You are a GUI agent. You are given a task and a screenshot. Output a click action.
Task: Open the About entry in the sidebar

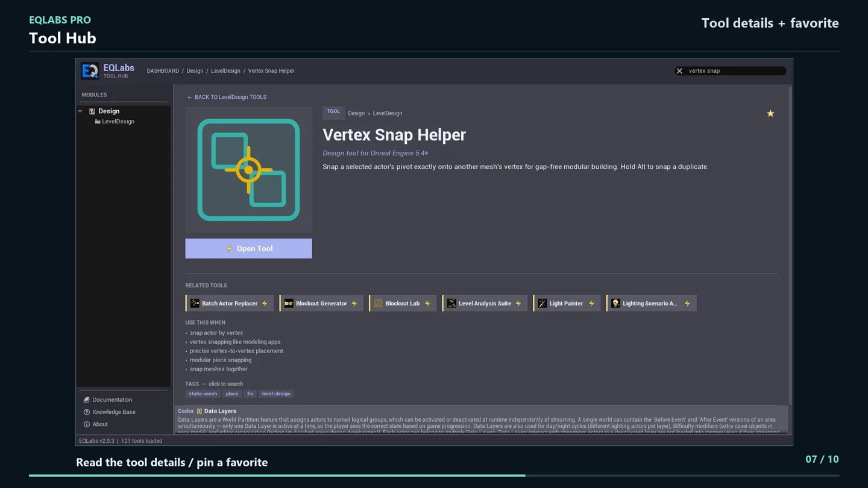coord(96,424)
